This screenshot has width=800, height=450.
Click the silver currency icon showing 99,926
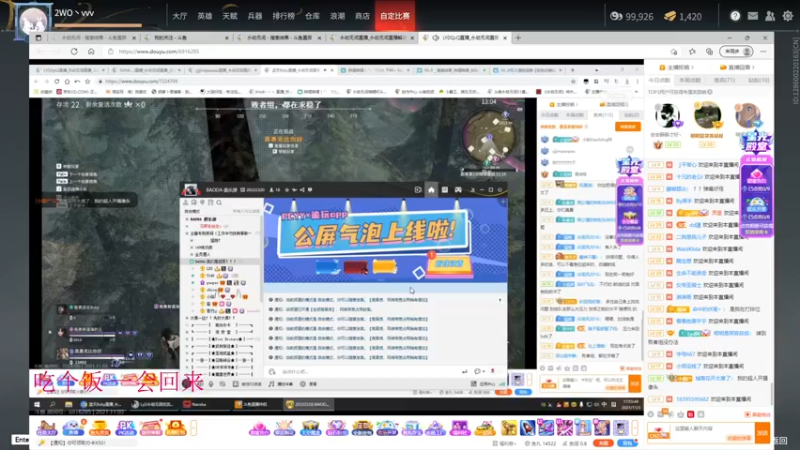pos(616,16)
